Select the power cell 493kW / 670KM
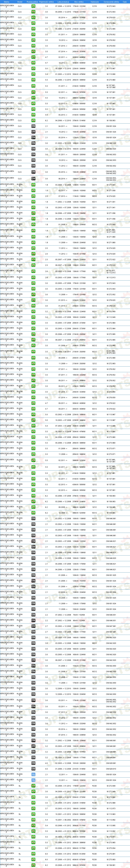This screenshot has width=130, height=868. coord(79,859)
